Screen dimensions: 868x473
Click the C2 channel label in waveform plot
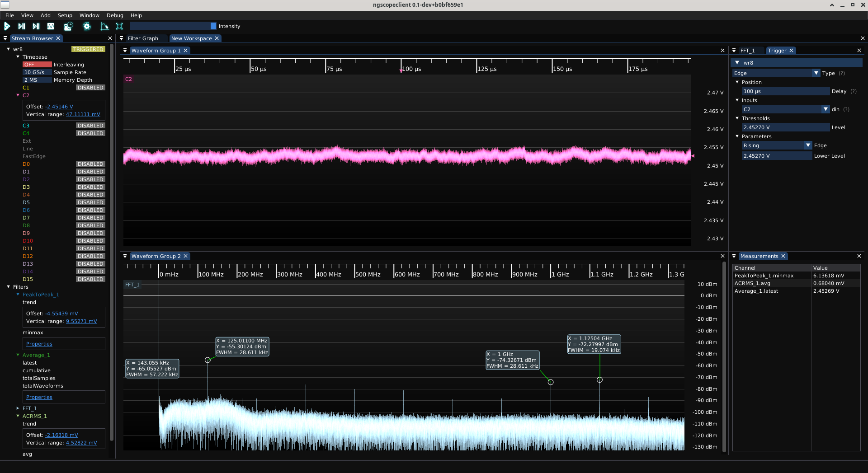click(x=128, y=79)
